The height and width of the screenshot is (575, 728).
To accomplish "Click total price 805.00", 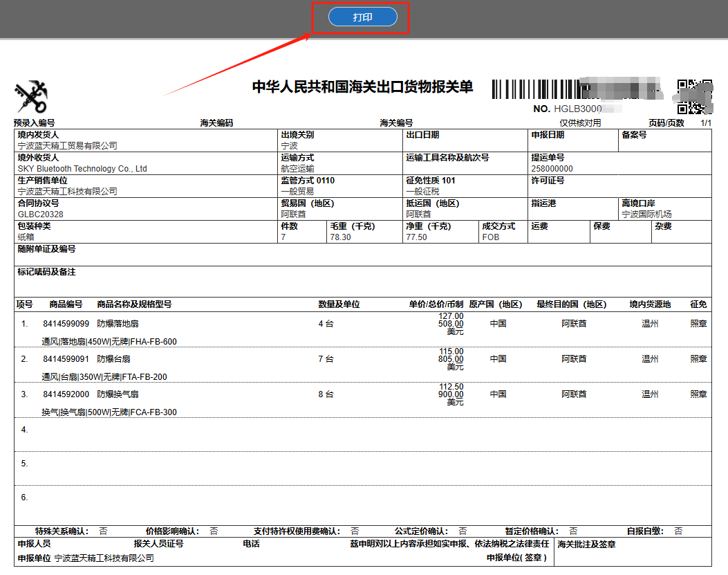I will [451, 359].
